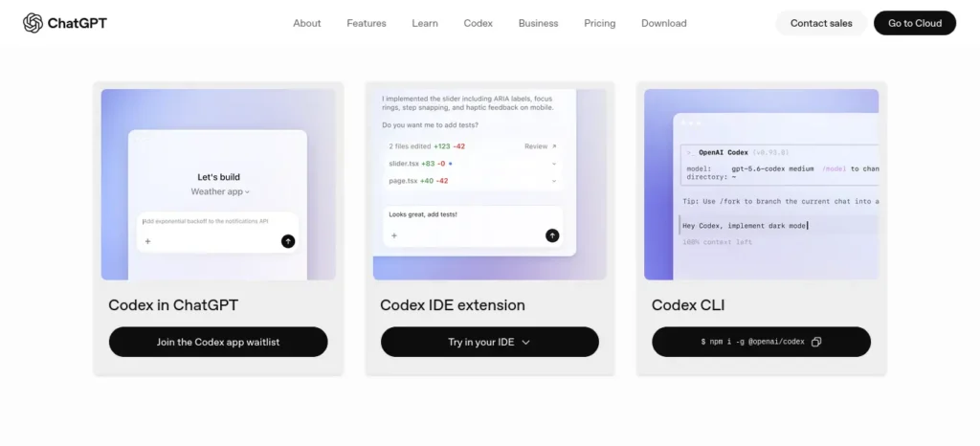This screenshot has width=980, height=446.
Task: Select Codex in the navigation bar
Action: coord(479,23)
